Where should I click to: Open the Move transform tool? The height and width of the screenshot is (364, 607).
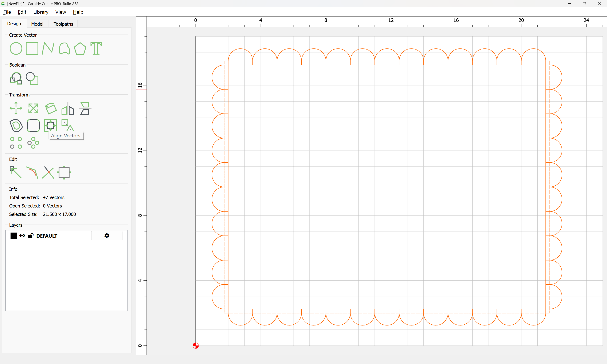tap(16, 108)
